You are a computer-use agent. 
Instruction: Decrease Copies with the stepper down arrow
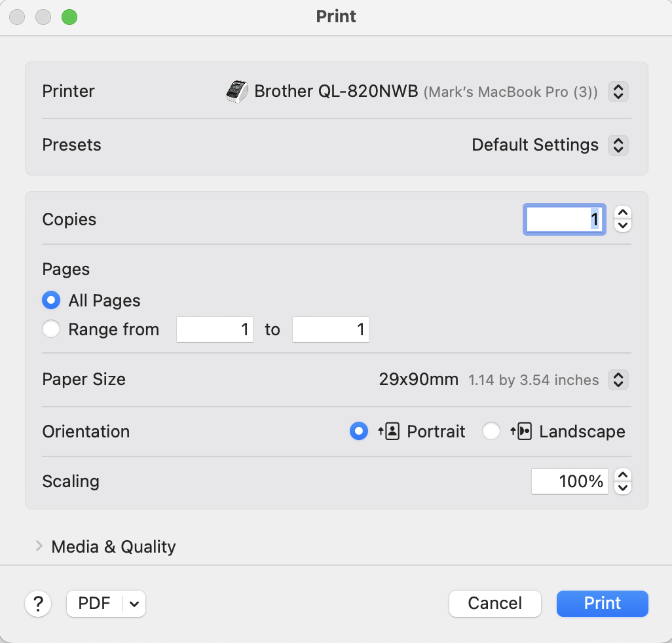click(624, 226)
